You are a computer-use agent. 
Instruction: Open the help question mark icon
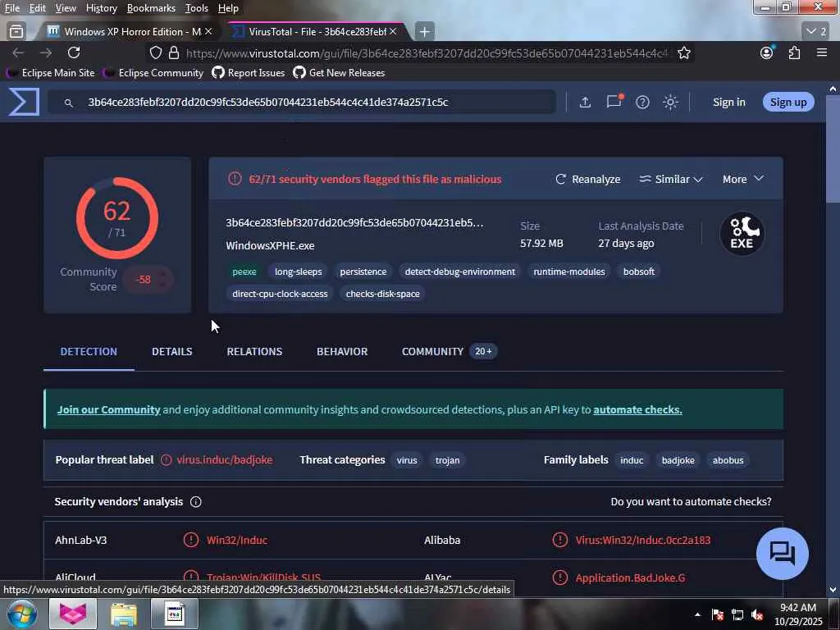click(642, 102)
